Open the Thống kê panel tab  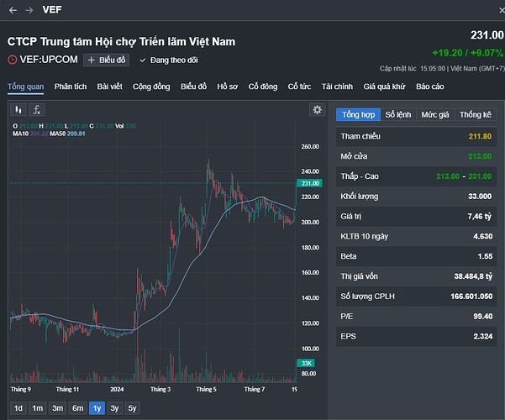click(475, 114)
